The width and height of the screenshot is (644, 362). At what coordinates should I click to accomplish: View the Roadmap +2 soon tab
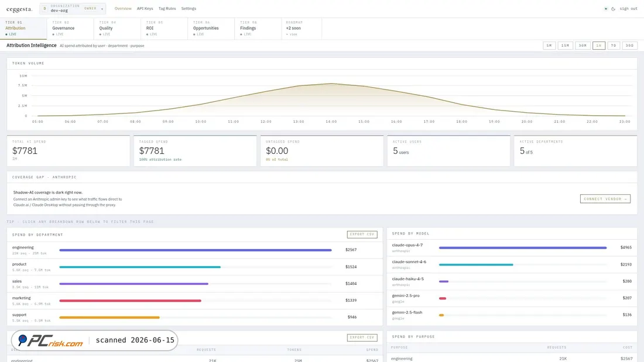302,28
